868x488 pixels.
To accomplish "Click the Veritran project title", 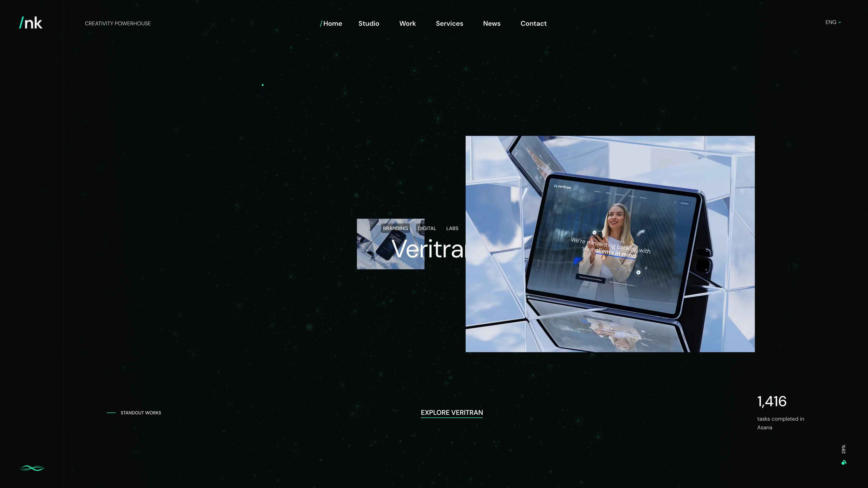I will (428, 249).
